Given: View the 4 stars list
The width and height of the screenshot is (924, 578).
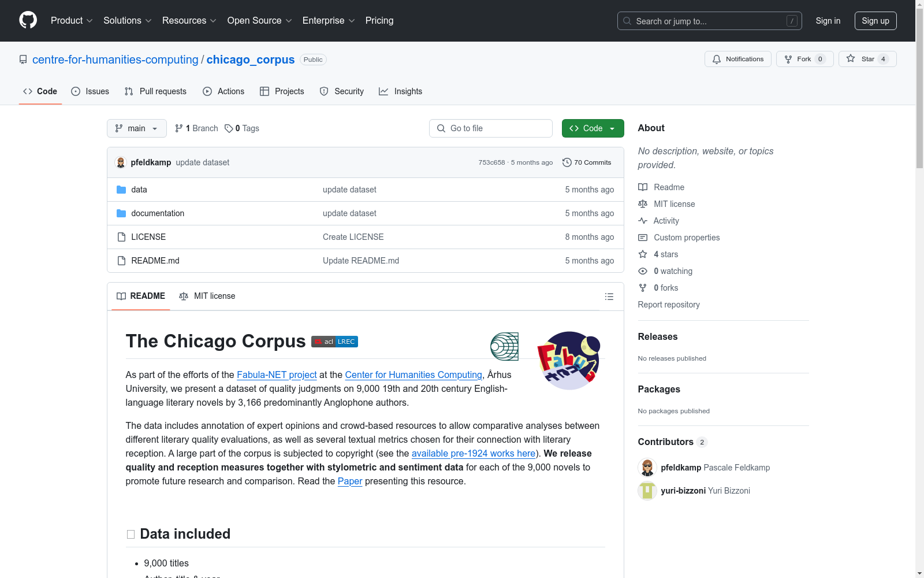Looking at the screenshot, I should click(x=658, y=254).
